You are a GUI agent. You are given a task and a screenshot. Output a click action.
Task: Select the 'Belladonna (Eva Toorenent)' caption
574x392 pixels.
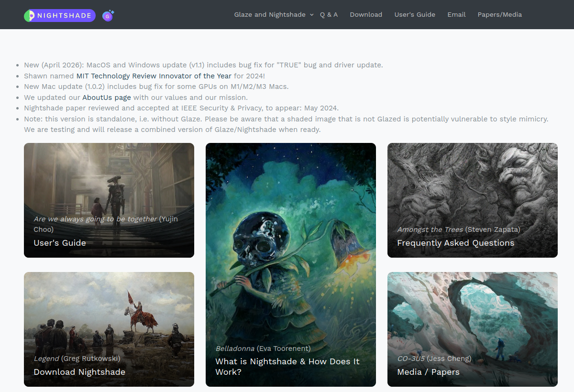[263, 348]
